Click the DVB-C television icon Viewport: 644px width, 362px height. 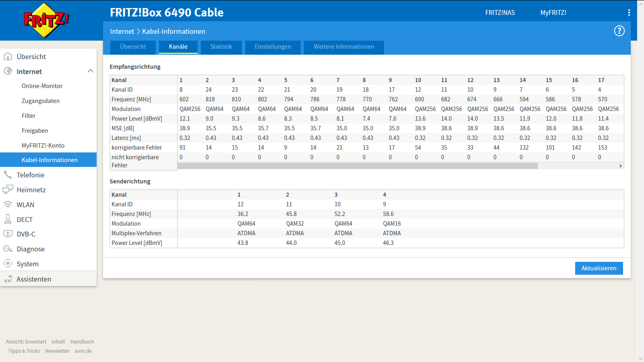click(8, 234)
